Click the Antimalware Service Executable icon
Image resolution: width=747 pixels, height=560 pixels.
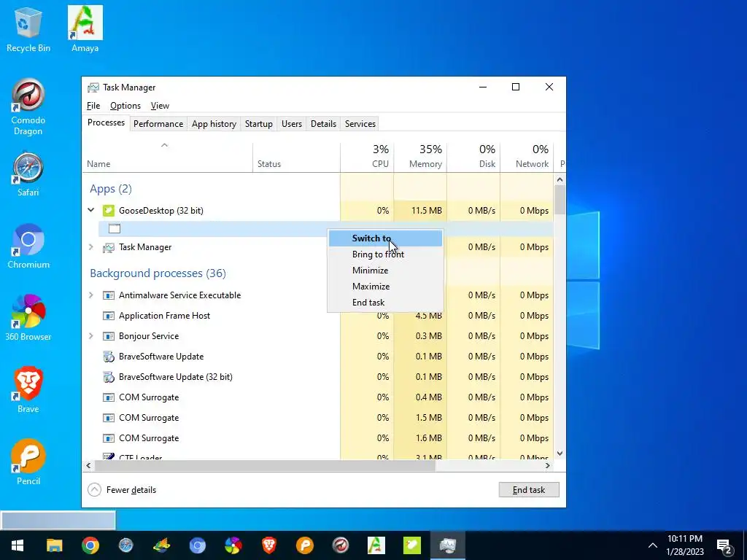[x=109, y=295]
